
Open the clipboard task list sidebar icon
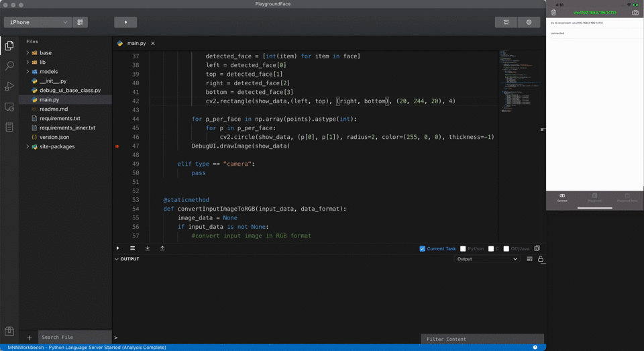(9, 127)
